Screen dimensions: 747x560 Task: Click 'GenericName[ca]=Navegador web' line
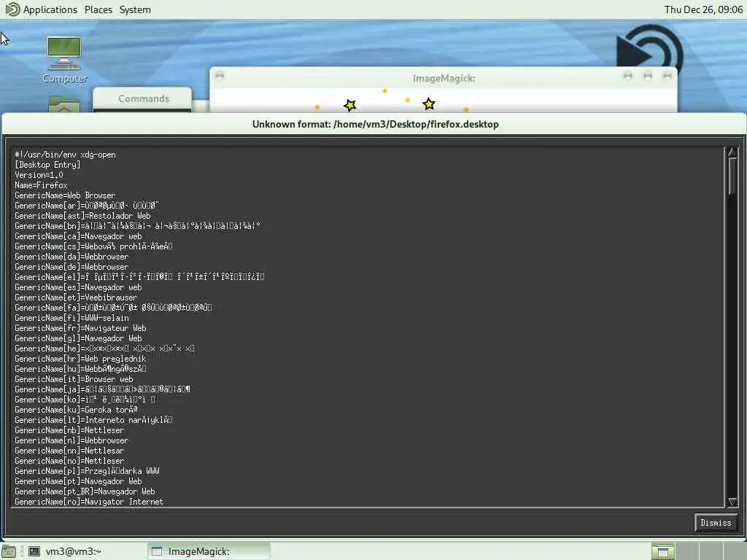(x=78, y=236)
